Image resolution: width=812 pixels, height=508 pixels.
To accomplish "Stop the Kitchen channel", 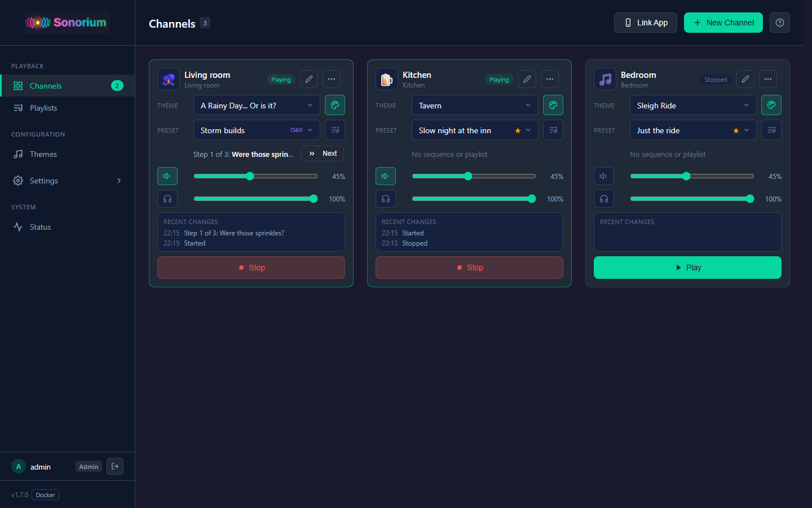I will 469,268.
